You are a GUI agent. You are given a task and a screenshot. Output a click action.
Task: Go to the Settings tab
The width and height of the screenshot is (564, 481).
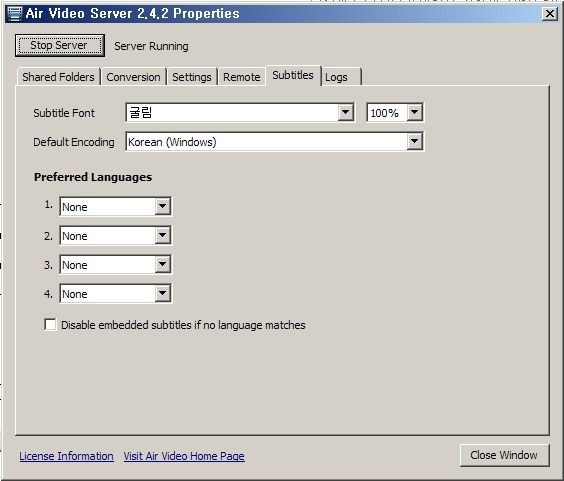click(x=192, y=77)
